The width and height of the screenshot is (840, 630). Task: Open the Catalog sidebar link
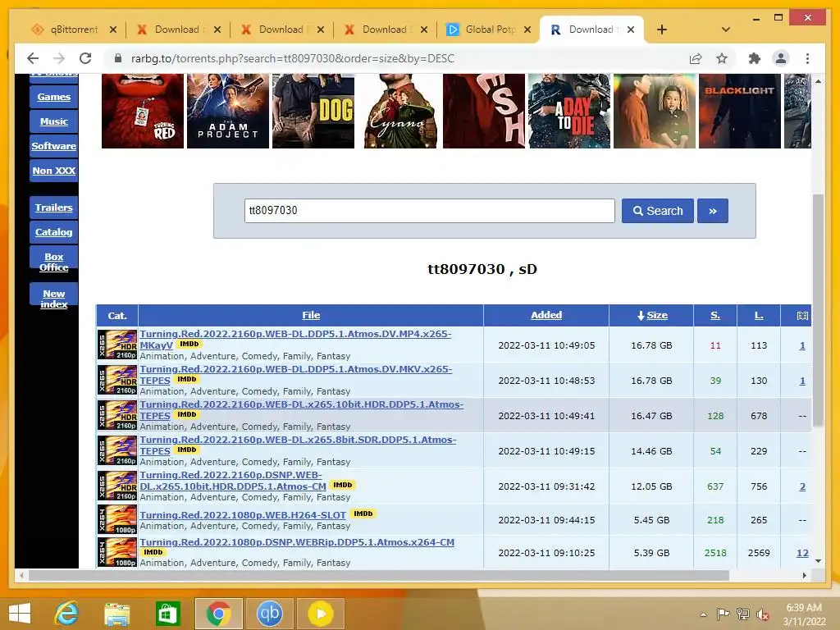pyautogui.click(x=53, y=232)
